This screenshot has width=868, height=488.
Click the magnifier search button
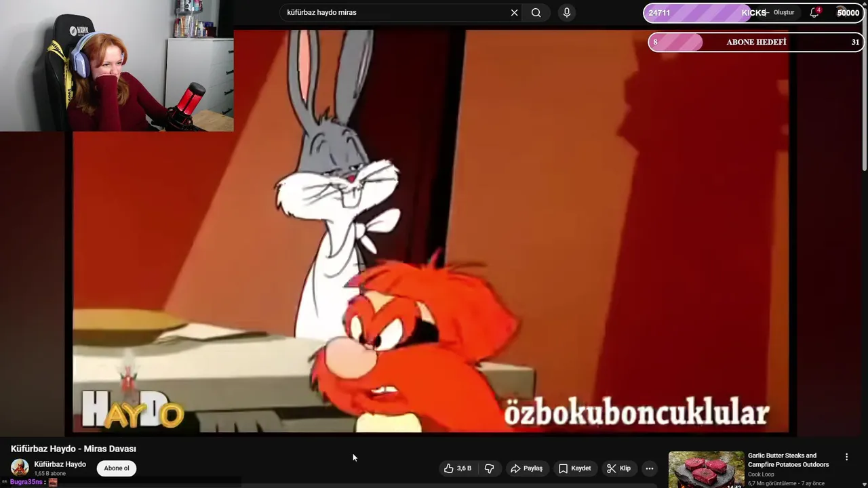click(536, 12)
